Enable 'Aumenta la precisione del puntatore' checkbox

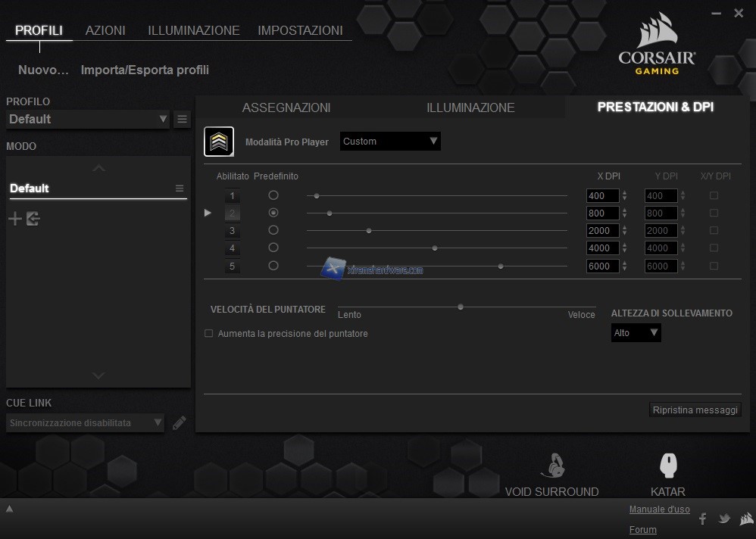209,333
